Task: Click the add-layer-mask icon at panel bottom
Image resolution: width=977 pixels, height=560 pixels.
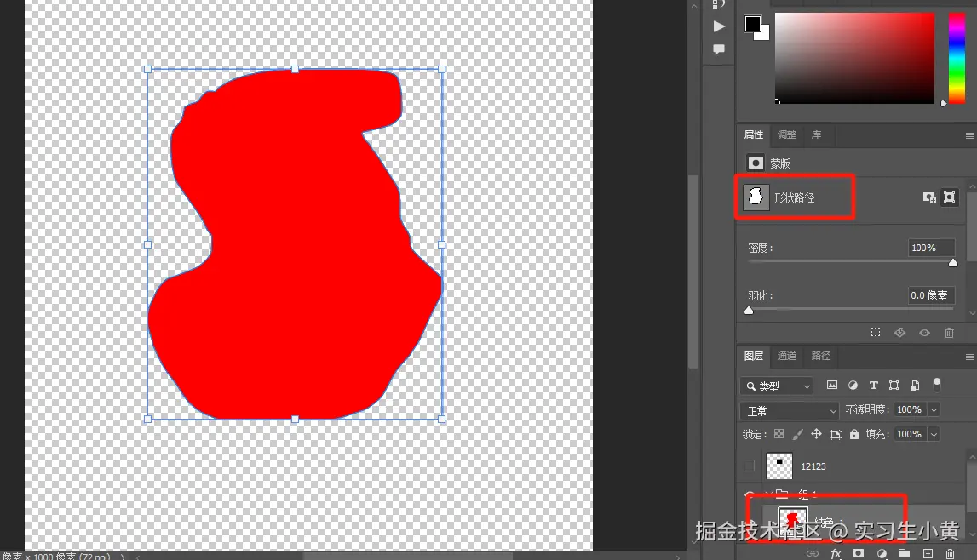Action: (x=858, y=552)
